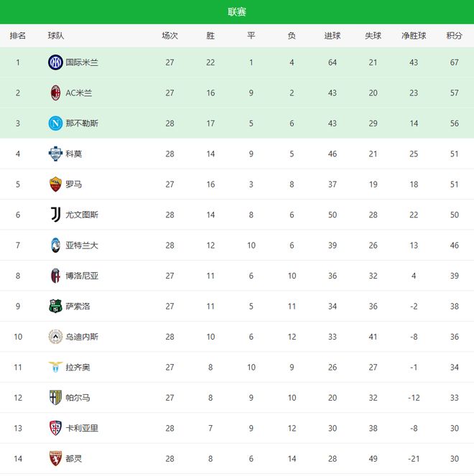The height and width of the screenshot is (476, 474).
Task: Click the Torino club crest
Action: click(x=55, y=458)
